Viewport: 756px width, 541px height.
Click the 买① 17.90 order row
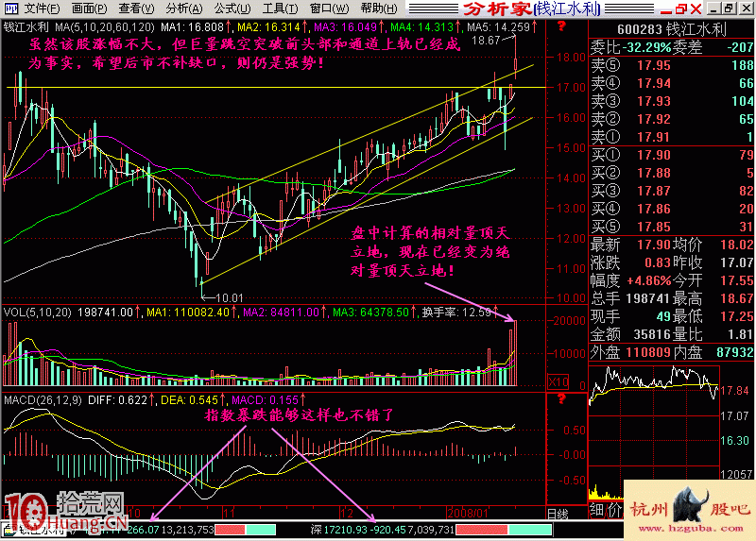point(672,155)
